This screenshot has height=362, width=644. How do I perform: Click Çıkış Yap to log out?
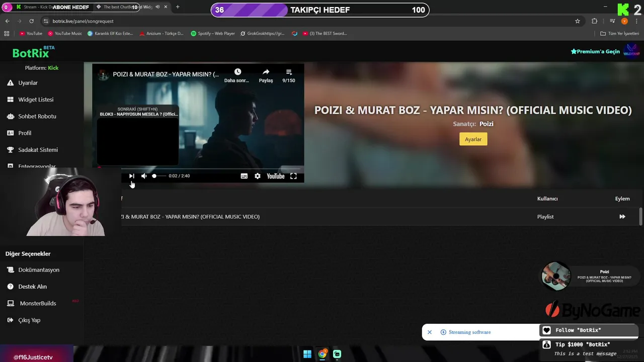pyautogui.click(x=29, y=320)
